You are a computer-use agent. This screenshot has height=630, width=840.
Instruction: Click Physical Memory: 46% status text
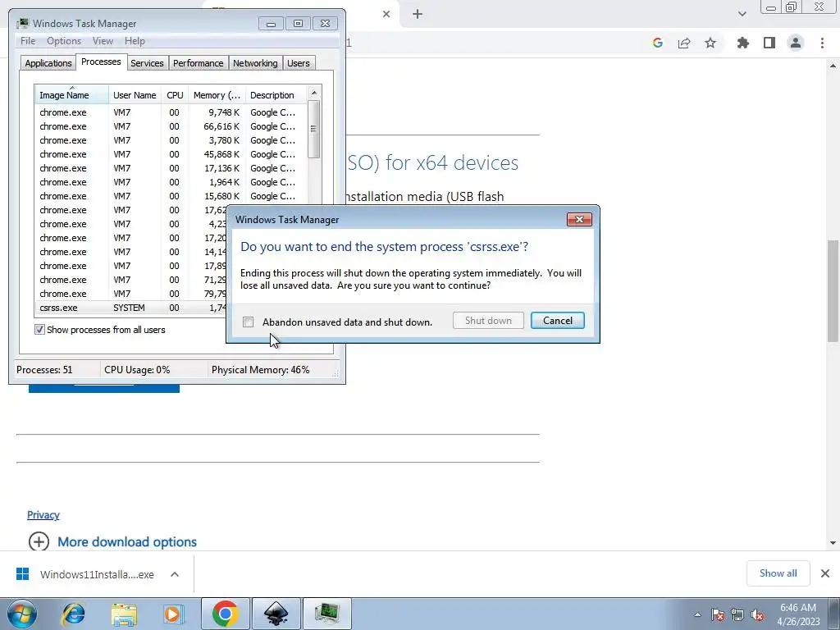pyautogui.click(x=260, y=370)
